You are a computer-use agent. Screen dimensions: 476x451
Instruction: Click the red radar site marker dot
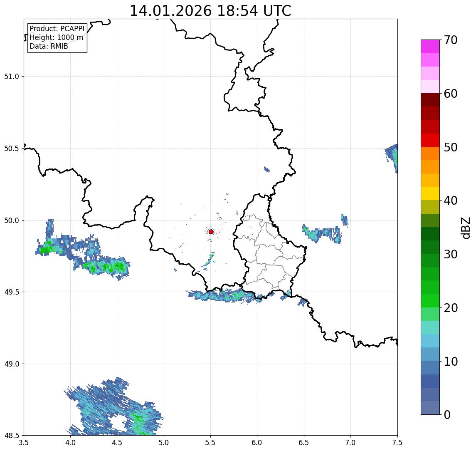click(x=211, y=232)
